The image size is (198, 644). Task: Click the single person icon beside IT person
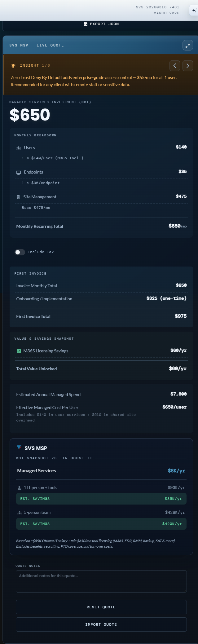[19, 488]
